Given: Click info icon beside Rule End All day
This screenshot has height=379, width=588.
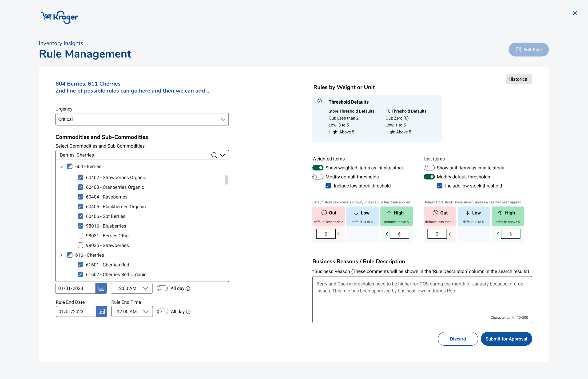Looking at the screenshot, I should (x=188, y=312).
